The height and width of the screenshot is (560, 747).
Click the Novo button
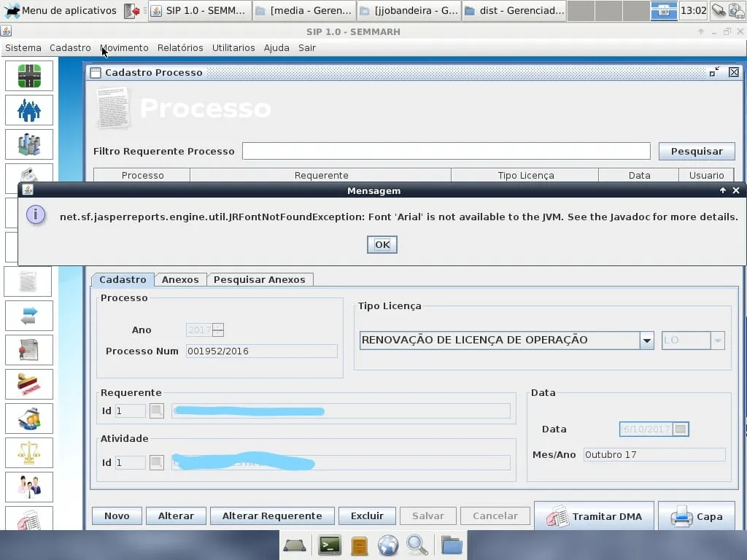click(117, 516)
